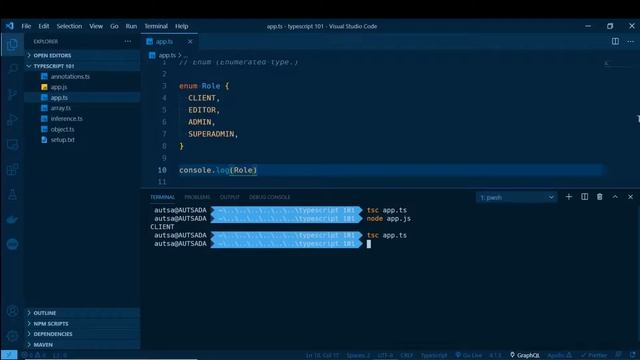The height and width of the screenshot is (360, 640).
Task: Open the Run menu
Action: (x=131, y=26)
